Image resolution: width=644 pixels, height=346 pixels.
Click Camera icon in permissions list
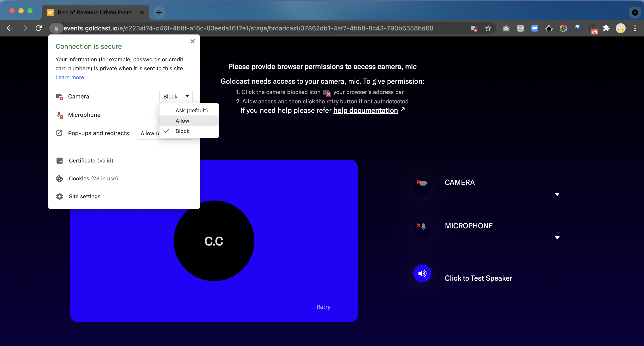pyautogui.click(x=59, y=97)
